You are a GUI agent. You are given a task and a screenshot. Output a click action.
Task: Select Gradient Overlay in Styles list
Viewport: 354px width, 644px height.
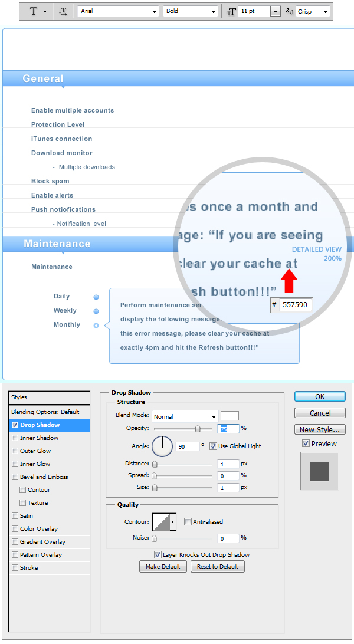[42, 542]
